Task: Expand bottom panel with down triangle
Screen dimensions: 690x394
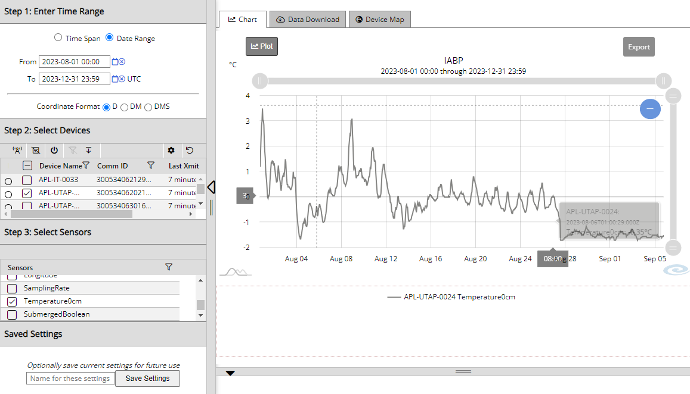Action: click(x=230, y=373)
